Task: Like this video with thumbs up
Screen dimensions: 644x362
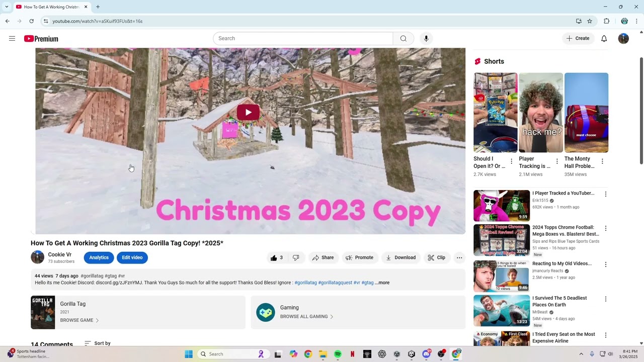Action: (x=276, y=257)
